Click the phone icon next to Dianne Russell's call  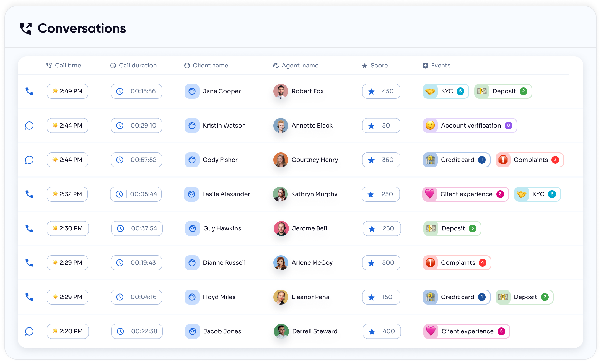point(29,263)
